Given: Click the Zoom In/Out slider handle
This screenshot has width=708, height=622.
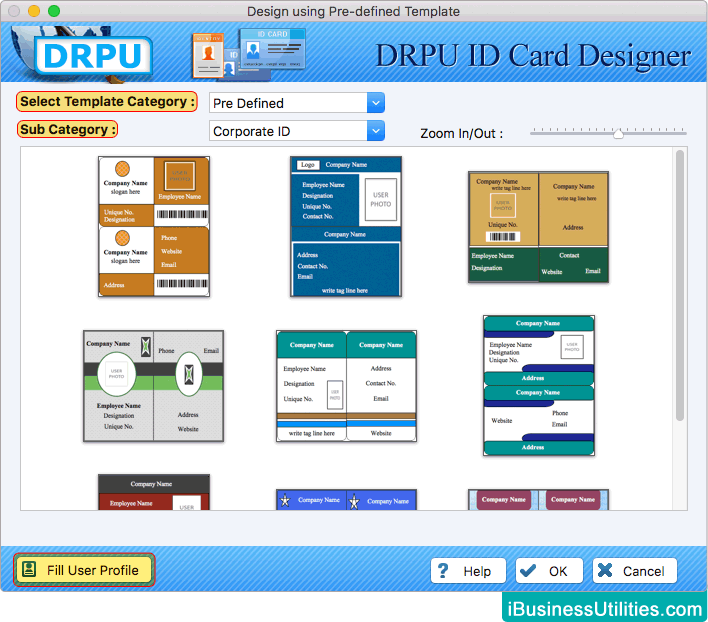Looking at the screenshot, I should (x=618, y=133).
